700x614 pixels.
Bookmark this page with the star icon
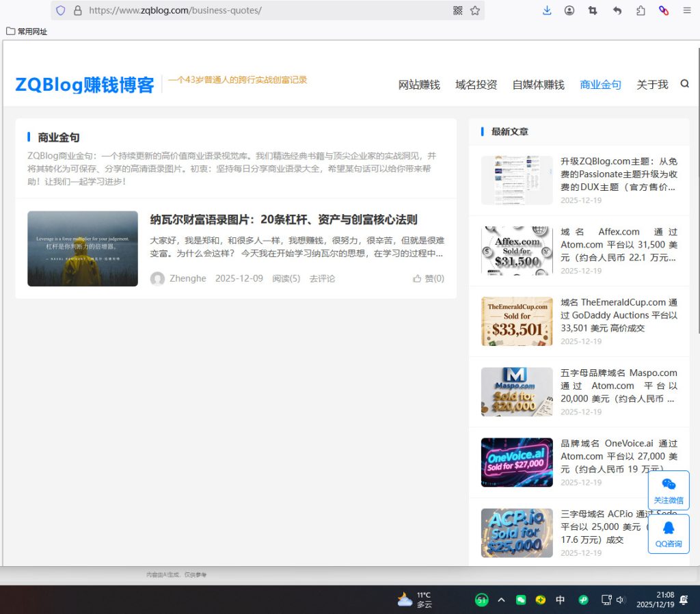click(475, 10)
